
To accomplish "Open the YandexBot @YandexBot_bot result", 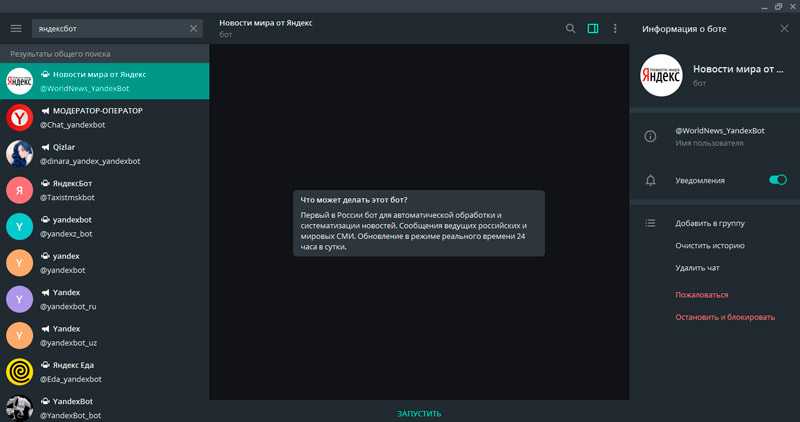I will 105,406.
